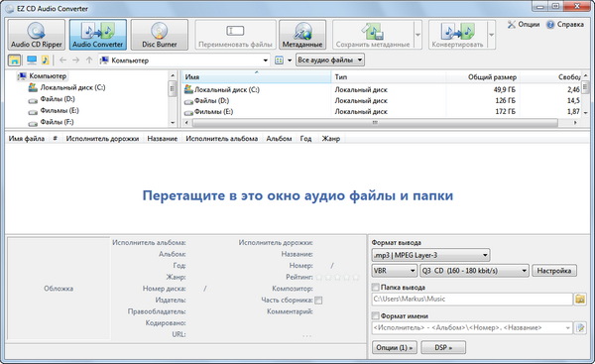This screenshot has height=364, width=595.
Task: Click the Обложка cover art area
Action: (59, 289)
